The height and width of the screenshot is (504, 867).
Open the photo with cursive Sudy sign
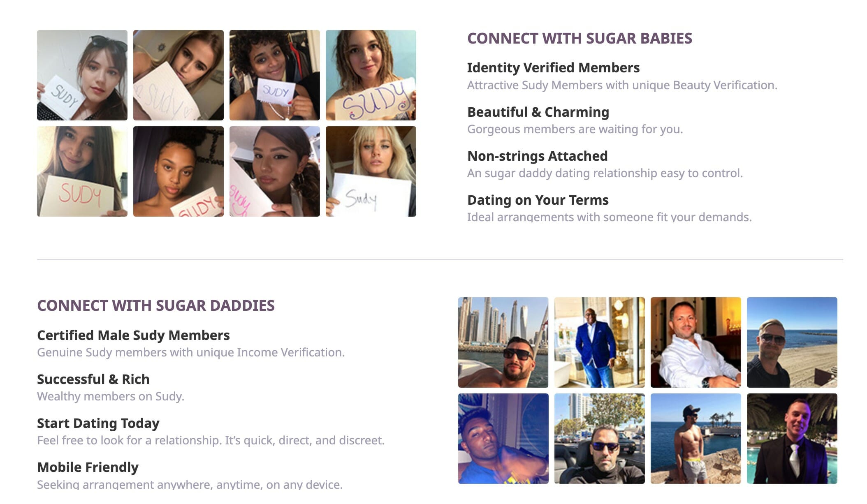click(x=371, y=171)
